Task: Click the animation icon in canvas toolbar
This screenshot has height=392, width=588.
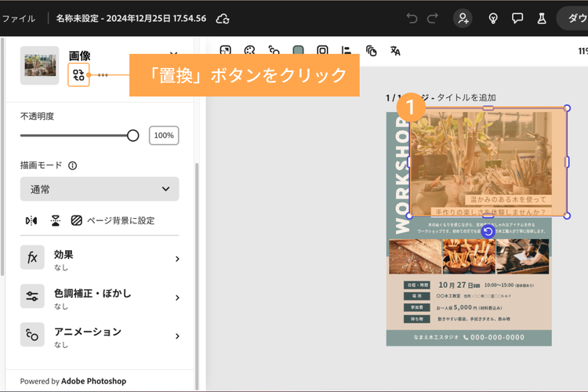Action: coord(274,50)
